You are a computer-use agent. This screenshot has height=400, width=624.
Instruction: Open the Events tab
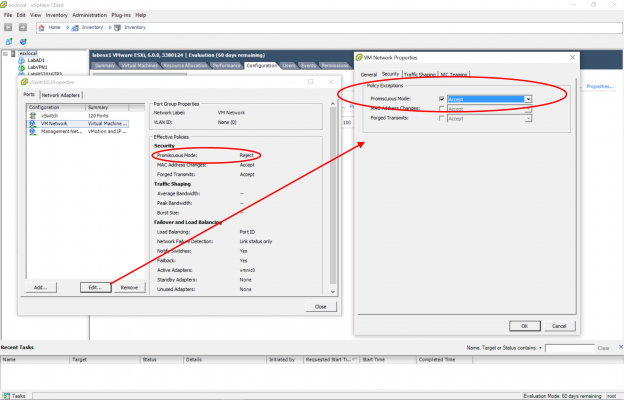pos(308,66)
